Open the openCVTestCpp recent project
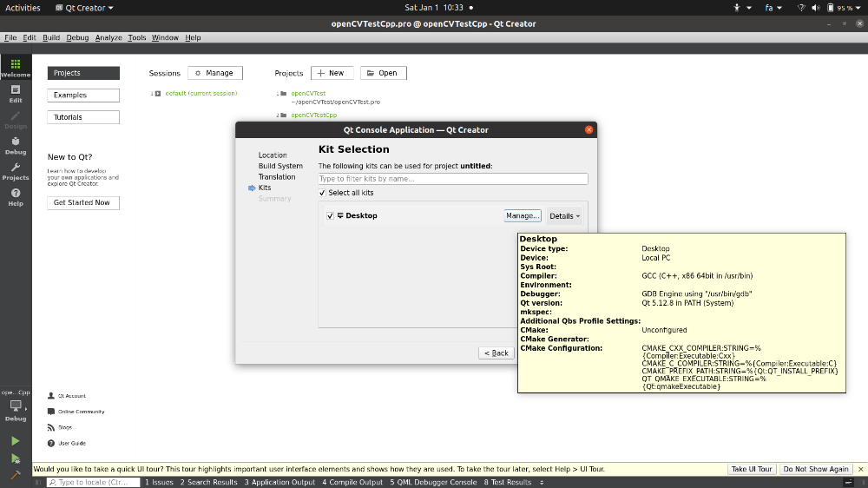The height and width of the screenshot is (488, 868). pos(314,115)
